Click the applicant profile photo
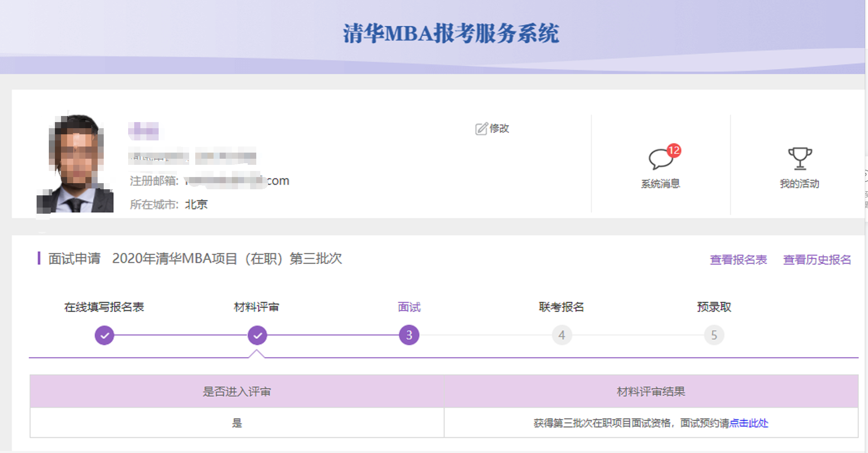Image resolution: width=868 pixels, height=453 pixels. (75, 163)
